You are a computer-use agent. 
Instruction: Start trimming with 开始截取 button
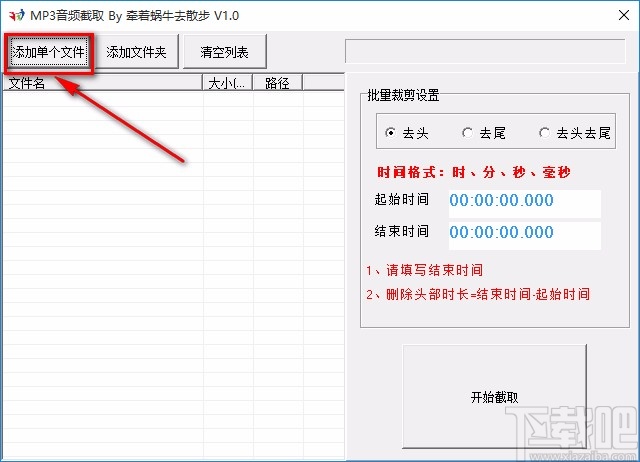click(494, 397)
